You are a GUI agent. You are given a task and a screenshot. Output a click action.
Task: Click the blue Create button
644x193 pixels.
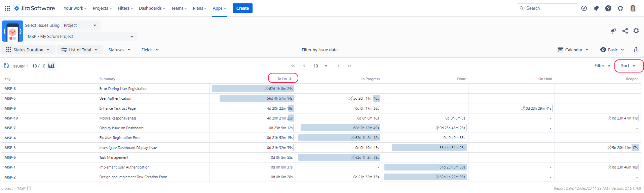242,8
